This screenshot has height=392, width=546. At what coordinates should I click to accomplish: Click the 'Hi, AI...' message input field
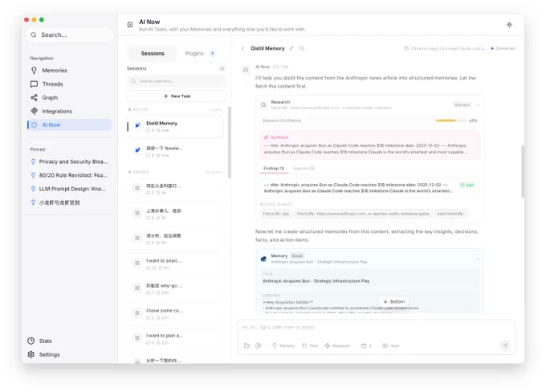(376, 328)
